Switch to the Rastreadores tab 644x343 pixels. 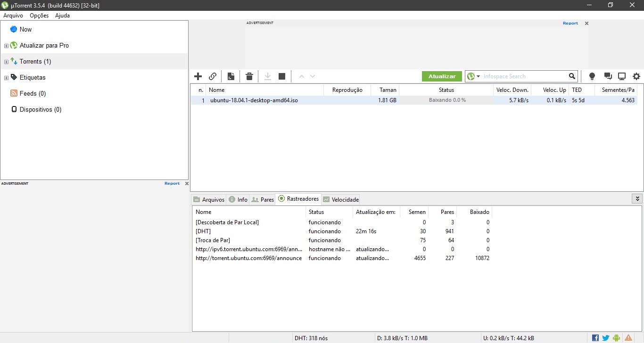(298, 199)
